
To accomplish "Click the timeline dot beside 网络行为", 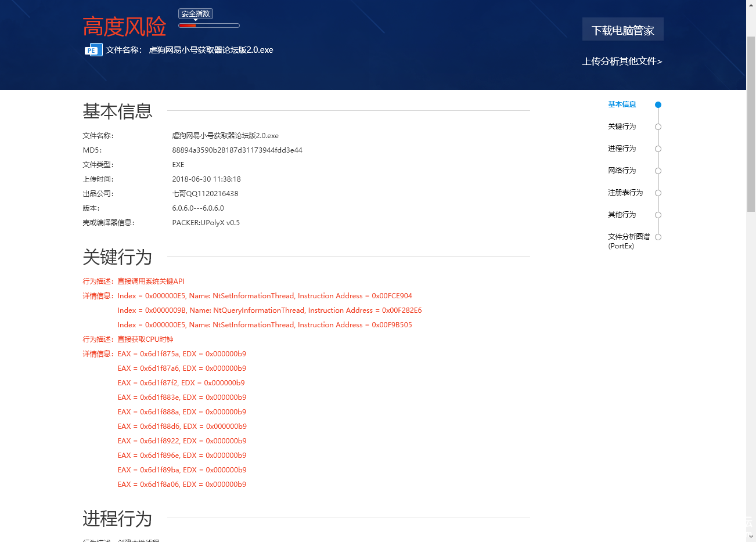I will (x=658, y=171).
